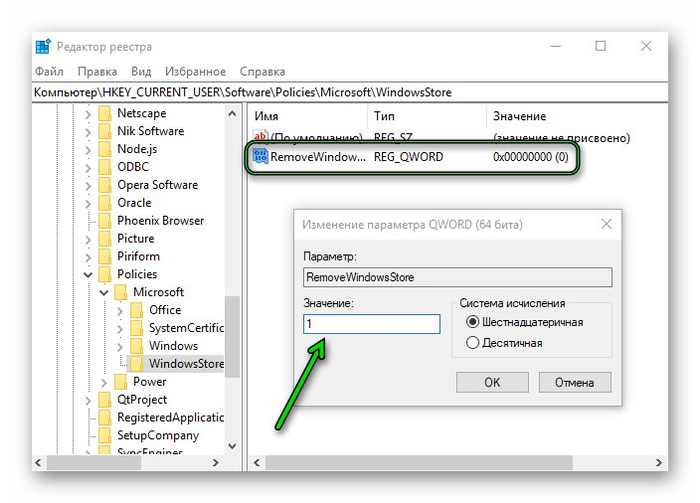Image resolution: width=700 pixels, height=503 pixels.
Task: Collapse the Microsoft tree node
Action: point(104,292)
